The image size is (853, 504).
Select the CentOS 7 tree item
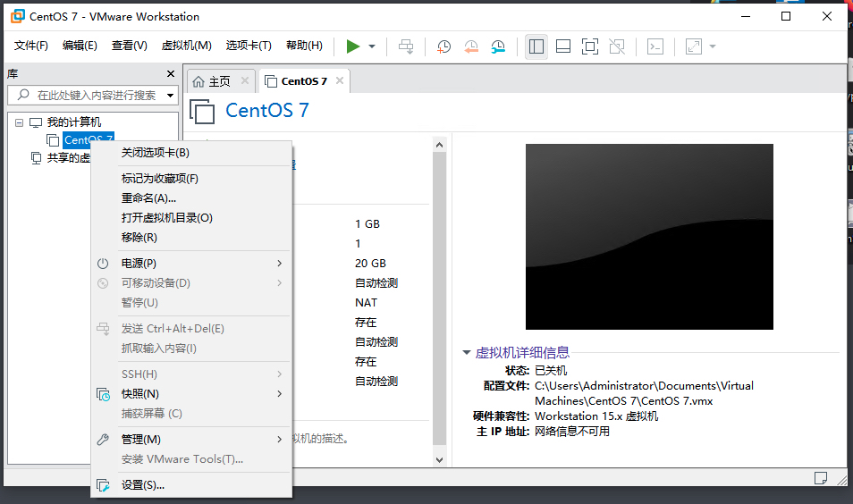89,140
